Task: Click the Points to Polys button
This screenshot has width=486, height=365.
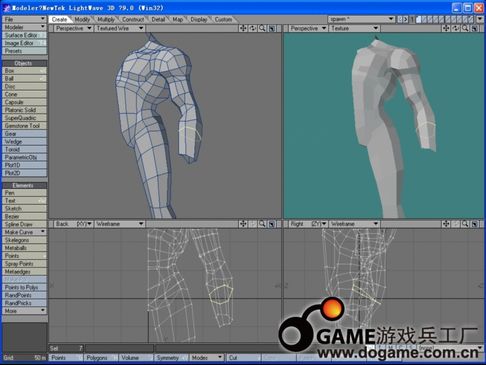Action: click(24, 287)
